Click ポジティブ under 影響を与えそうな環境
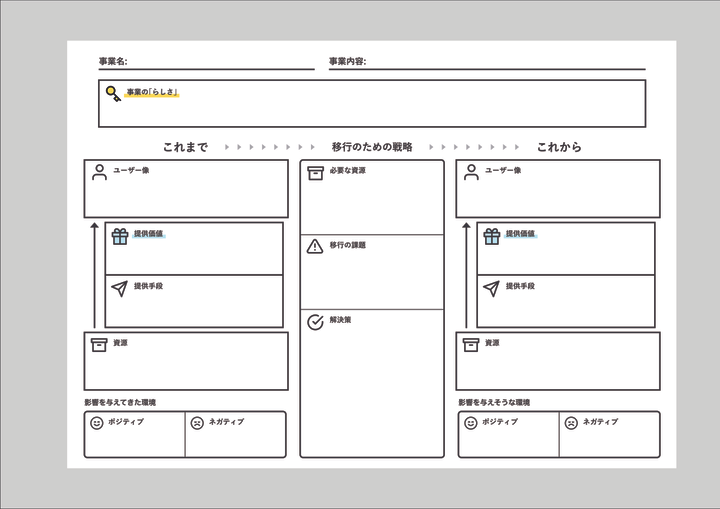 pyautogui.click(x=500, y=421)
